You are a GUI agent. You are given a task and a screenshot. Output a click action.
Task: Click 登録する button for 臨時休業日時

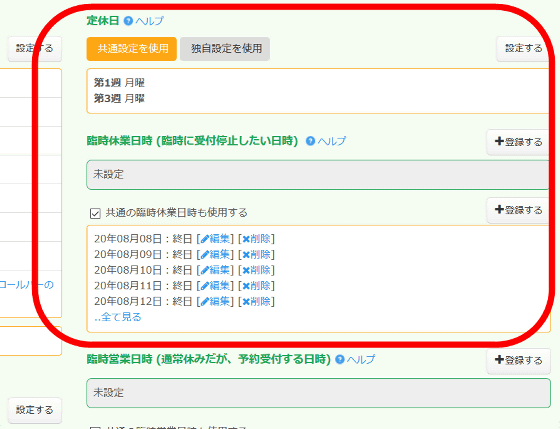[518, 142]
